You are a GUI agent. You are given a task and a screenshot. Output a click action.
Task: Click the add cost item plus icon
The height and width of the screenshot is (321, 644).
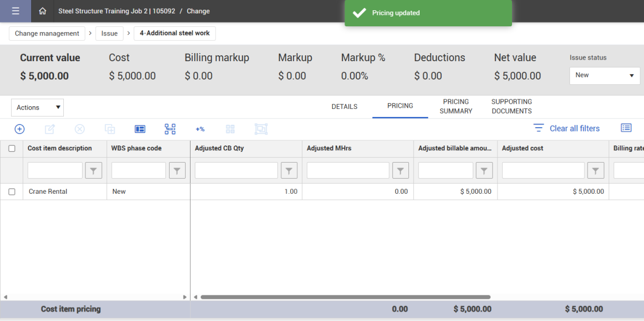coord(19,129)
